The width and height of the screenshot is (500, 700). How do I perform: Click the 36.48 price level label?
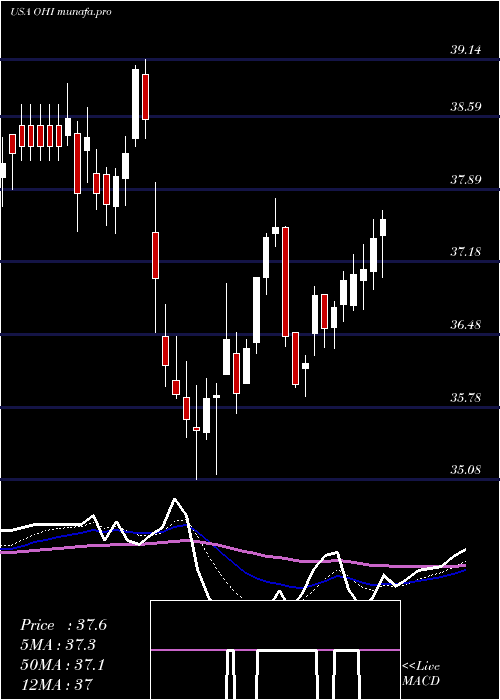[x=466, y=325]
